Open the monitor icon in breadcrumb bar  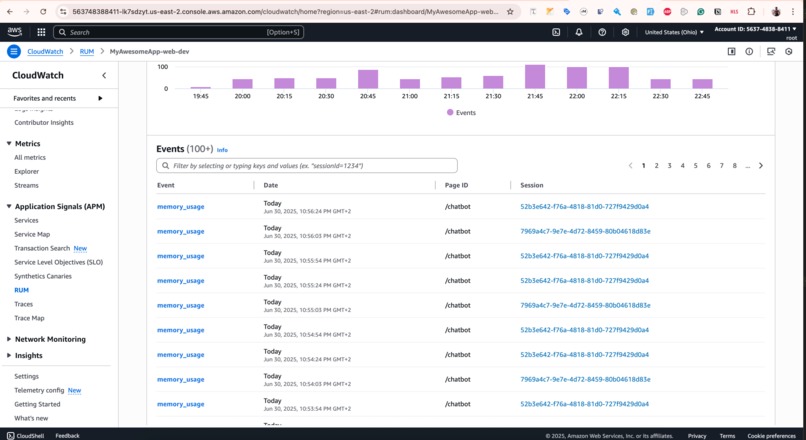[771, 51]
